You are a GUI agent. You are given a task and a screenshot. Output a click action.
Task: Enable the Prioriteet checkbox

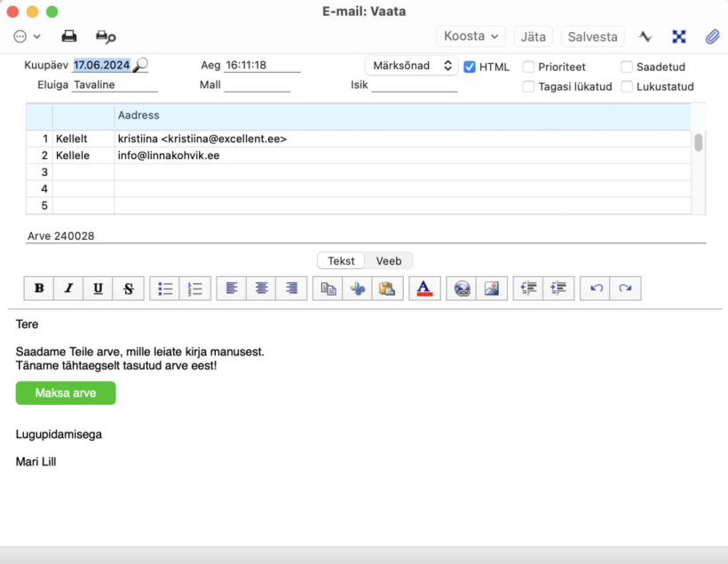coord(528,67)
